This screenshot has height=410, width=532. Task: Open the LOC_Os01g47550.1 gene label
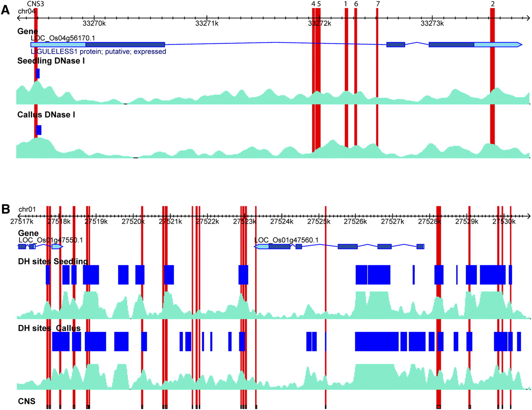[51, 240]
